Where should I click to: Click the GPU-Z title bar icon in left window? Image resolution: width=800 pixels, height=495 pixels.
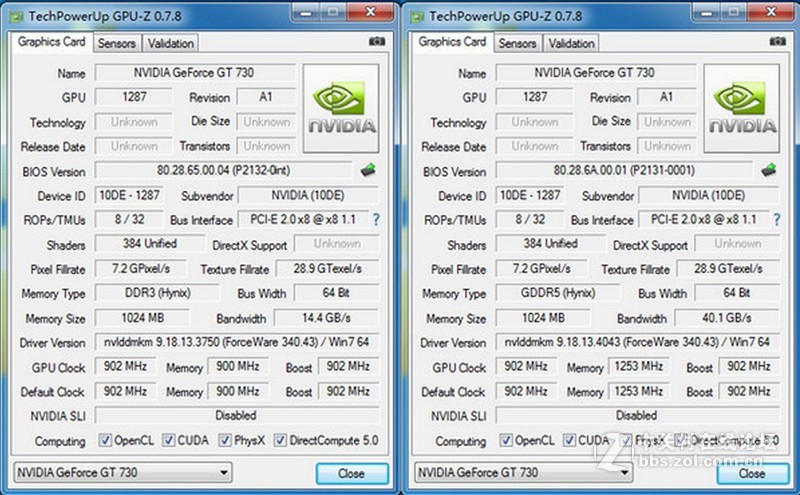pos(17,17)
